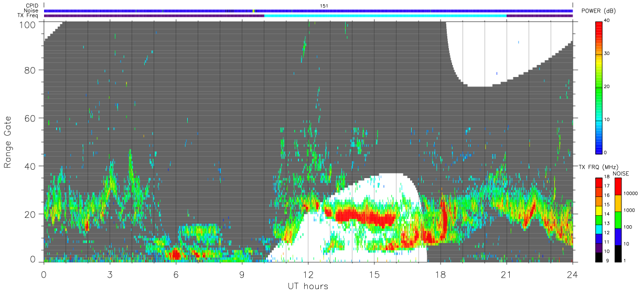Screen dimensions: 644x297
Task: Click the 40 tick on the Range Gate axis
Action: click(x=31, y=167)
